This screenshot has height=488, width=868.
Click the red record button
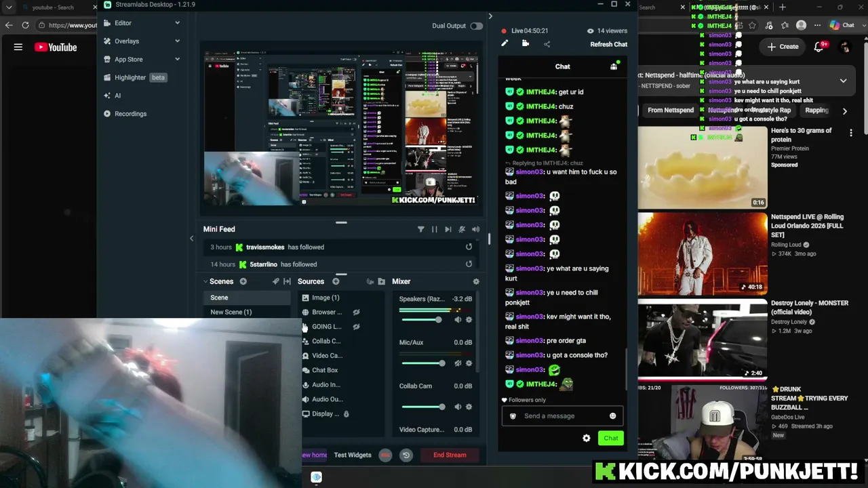pos(385,455)
